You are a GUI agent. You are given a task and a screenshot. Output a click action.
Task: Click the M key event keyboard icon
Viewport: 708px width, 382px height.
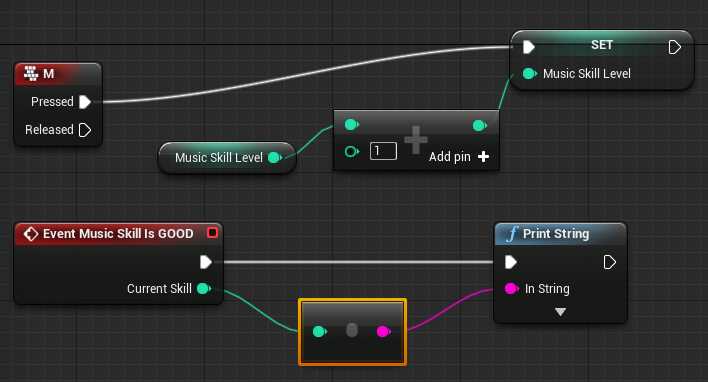[x=31, y=73]
